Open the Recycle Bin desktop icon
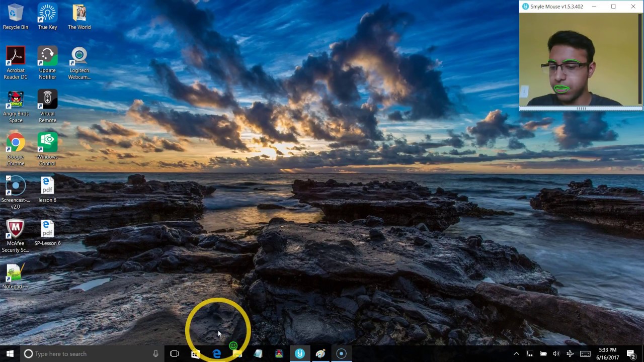The image size is (644, 362). 16,17
